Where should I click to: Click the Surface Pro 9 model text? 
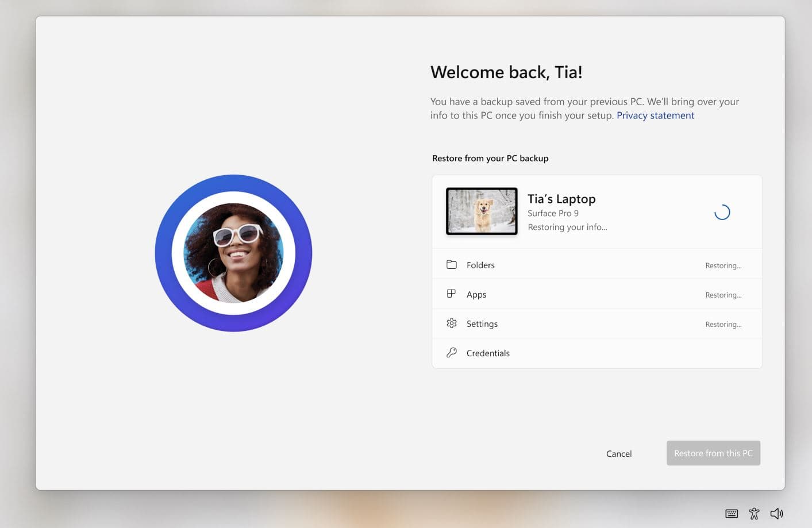553,213
